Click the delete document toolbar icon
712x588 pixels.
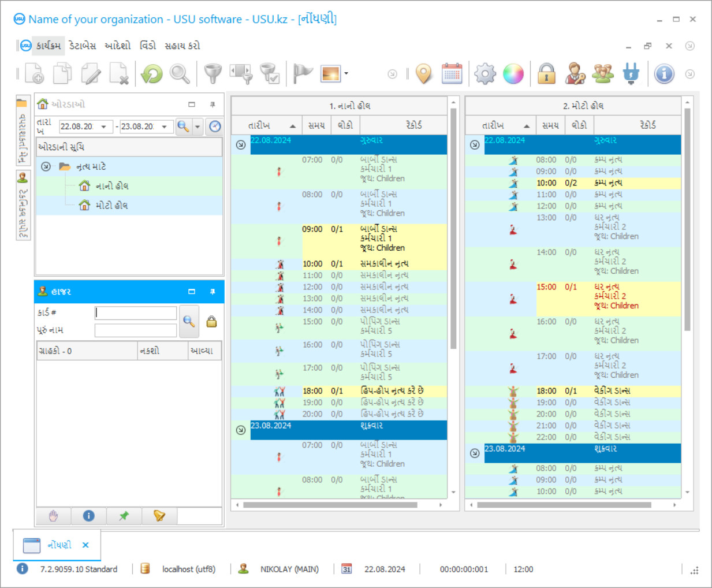pyautogui.click(x=119, y=74)
